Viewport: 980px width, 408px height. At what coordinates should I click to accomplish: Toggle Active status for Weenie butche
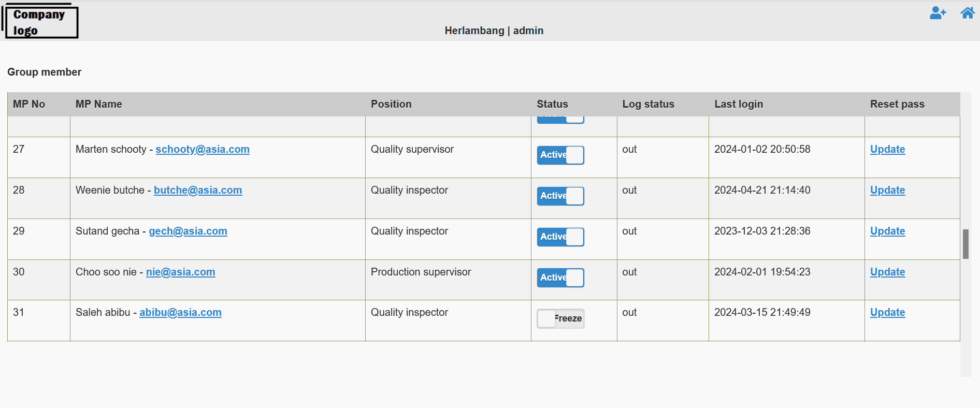[560, 196]
